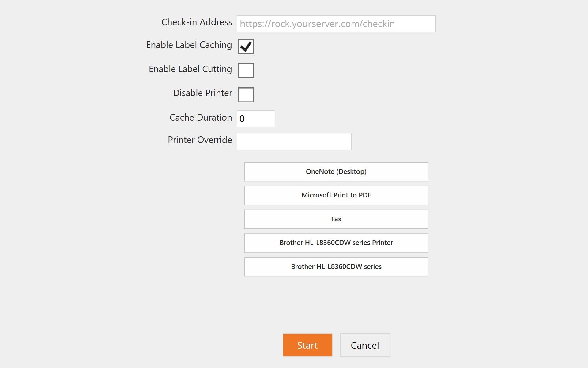588x368 pixels.
Task: Tick the Disable Printer checkbox
Action: point(246,95)
